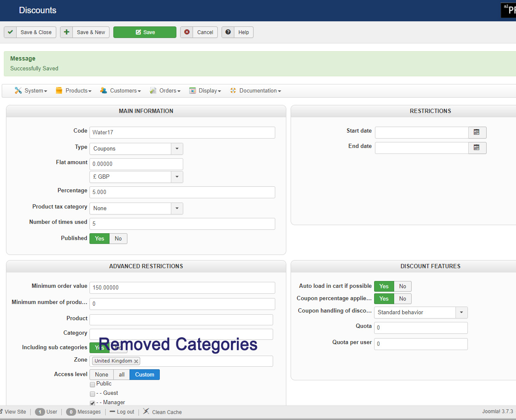Open the Customers menu

(121, 91)
